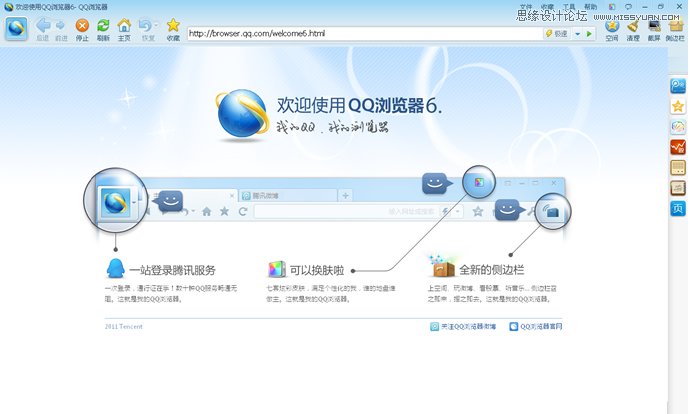Click the QQ penguin icon
The image size is (690, 414).
(115, 268)
